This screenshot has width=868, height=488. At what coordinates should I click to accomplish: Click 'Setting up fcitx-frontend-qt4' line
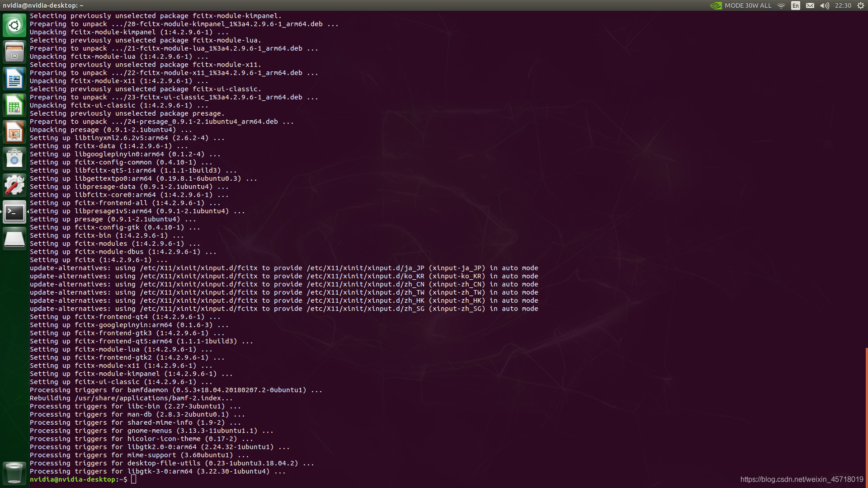(x=125, y=317)
